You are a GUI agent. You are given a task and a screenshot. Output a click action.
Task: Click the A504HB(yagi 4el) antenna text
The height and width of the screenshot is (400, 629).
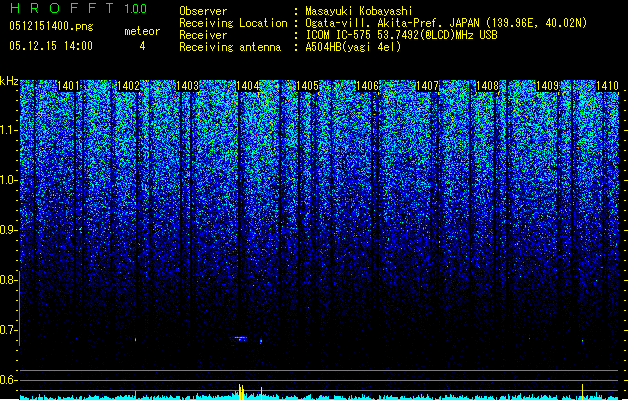coord(353,47)
